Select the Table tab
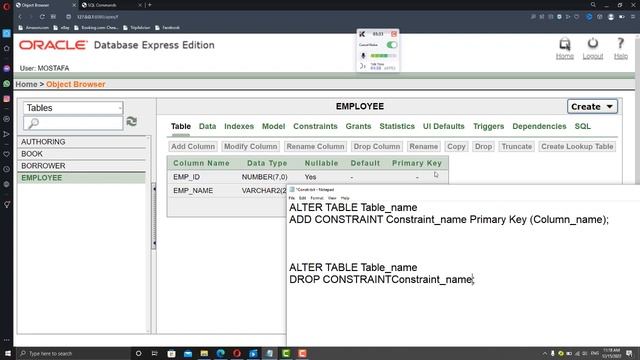640x360 pixels. 181,127
